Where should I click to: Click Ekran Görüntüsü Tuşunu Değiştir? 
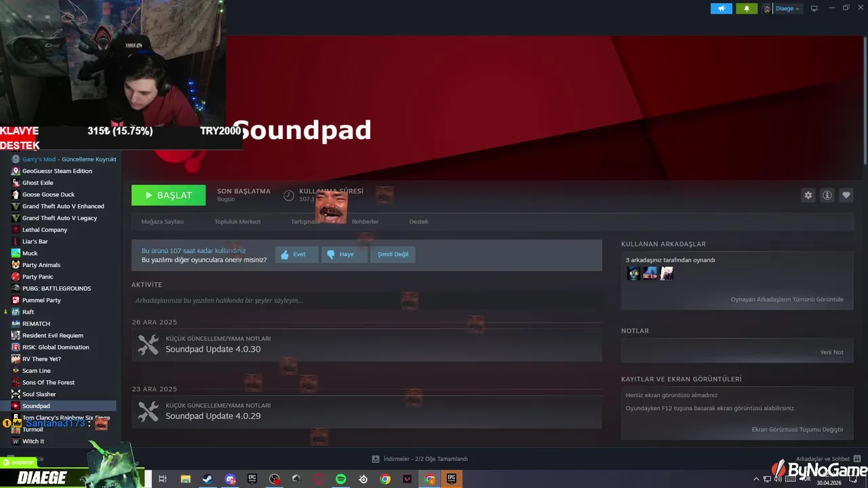tap(797, 430)
